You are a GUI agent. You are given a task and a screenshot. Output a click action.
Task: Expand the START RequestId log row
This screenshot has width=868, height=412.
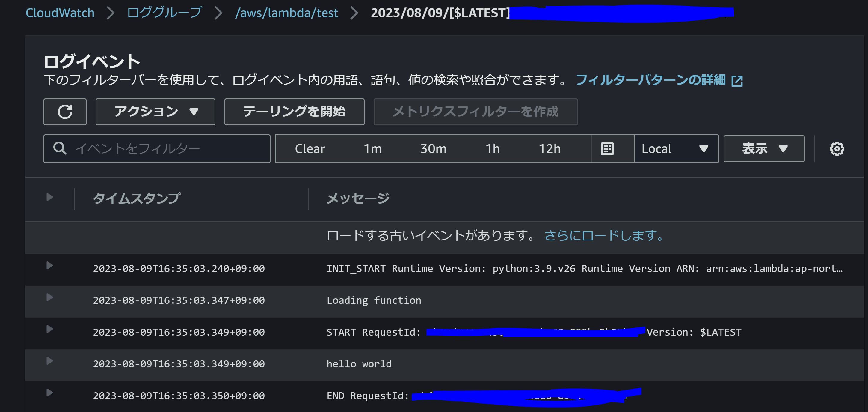point(49,329)
